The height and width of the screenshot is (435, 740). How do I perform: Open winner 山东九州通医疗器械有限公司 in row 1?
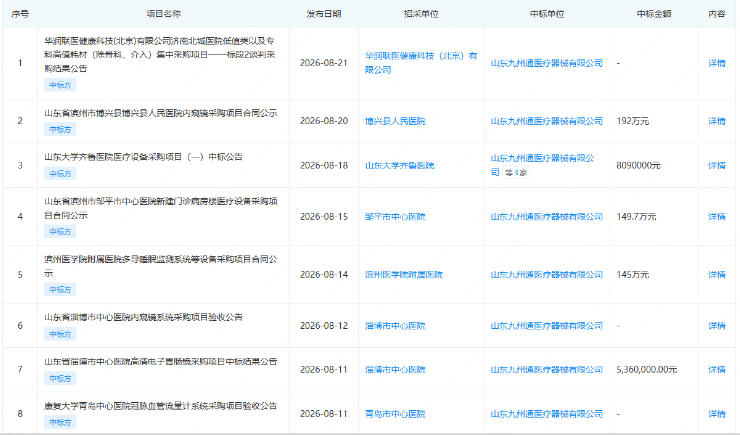click(x=547, y=63)
